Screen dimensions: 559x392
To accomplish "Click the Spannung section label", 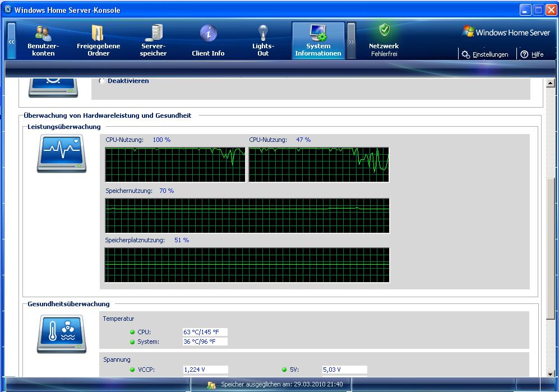I will pyautogui.click(x=117, y=359).
